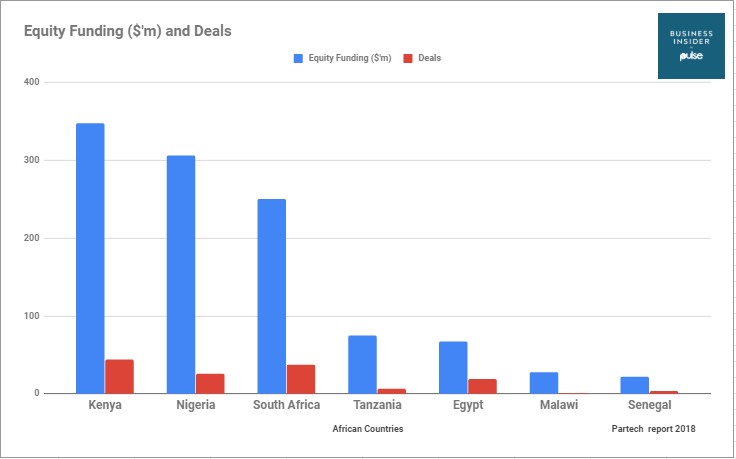Select Tanzania's blue equity funding bar
The width and height of the screenshot is (736, 459).
click(362, 364)
